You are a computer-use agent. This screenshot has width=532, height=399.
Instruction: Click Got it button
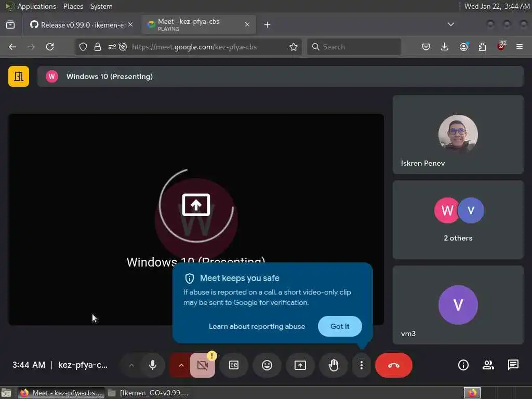coord(340,326)
